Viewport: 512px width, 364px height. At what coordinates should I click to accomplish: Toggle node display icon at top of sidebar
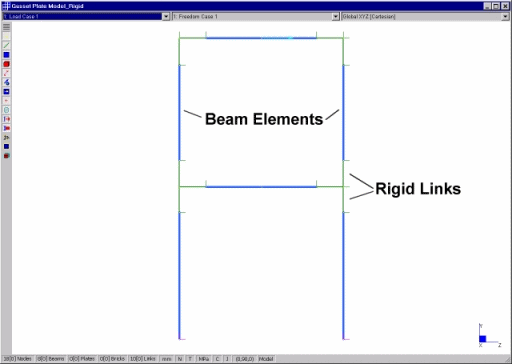point(6,36)
